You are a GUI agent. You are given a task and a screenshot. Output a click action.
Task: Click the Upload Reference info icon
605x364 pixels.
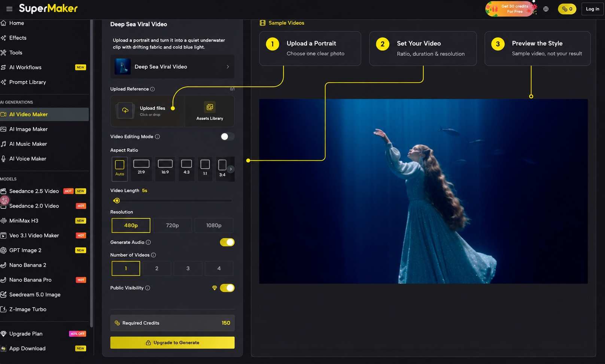152,89
